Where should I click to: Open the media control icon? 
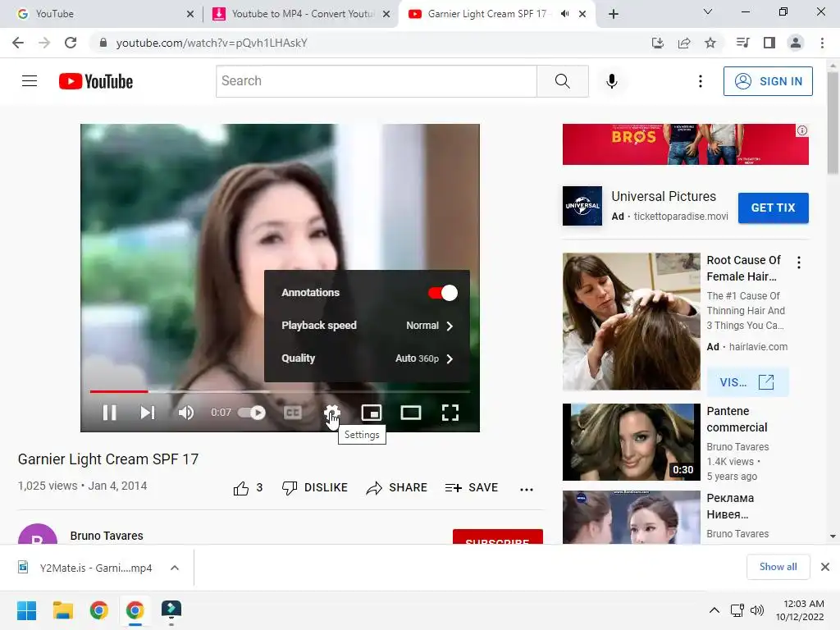743,43
